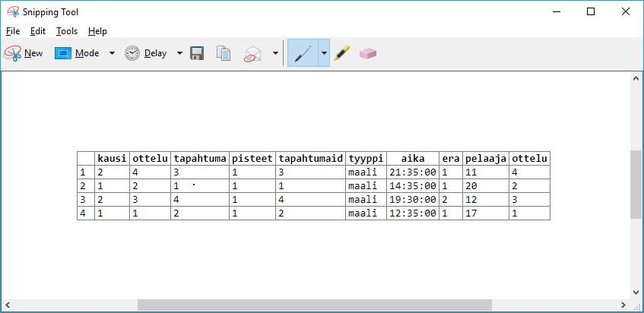Open the Pen options dropdown arrow
Viewport: 644px width, 313px height.
pos(324,53)
